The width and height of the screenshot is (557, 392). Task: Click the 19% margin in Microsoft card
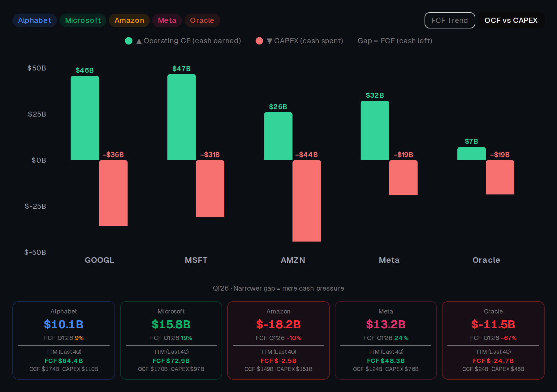point(187,338)
